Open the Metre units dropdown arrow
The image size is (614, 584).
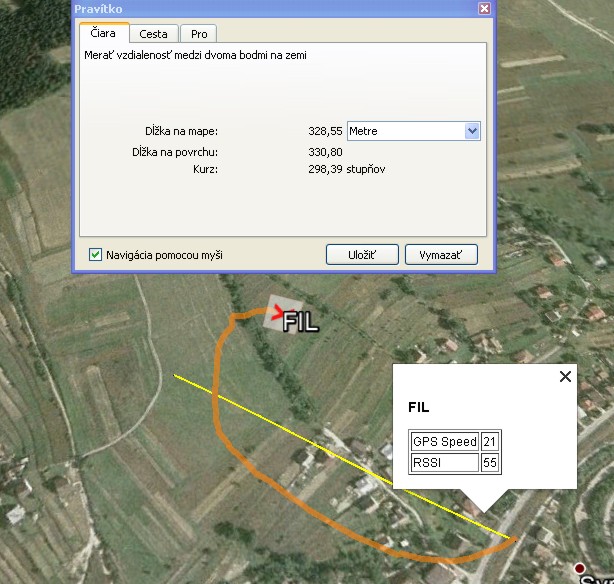(472, 131)
